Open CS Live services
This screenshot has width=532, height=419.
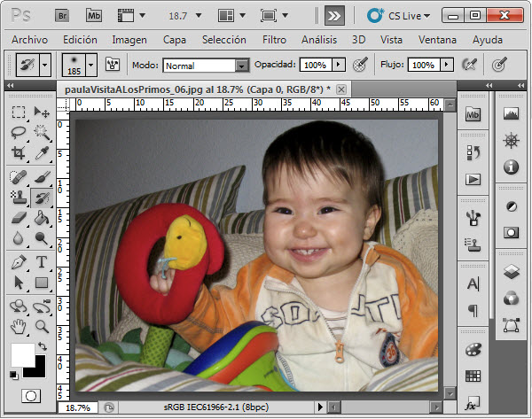(x=399, y=16)
